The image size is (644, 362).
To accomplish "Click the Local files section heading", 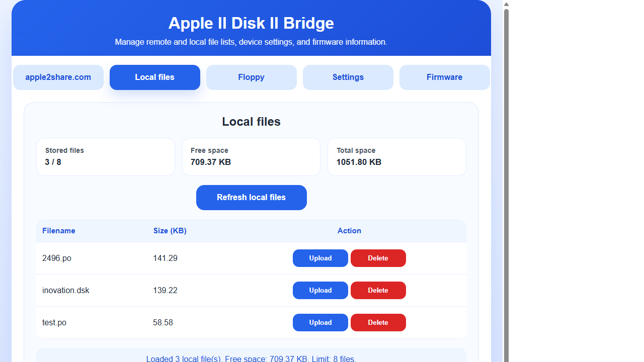I will click(x=251, y=122).
